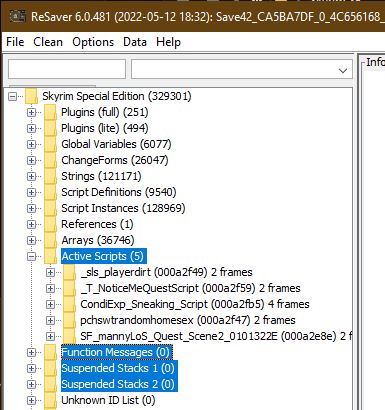Select SF_mannyLoS_Quest_Scene2_0101322E row
The height and width of the screenshot is (410, 385).
pos(216,336)
